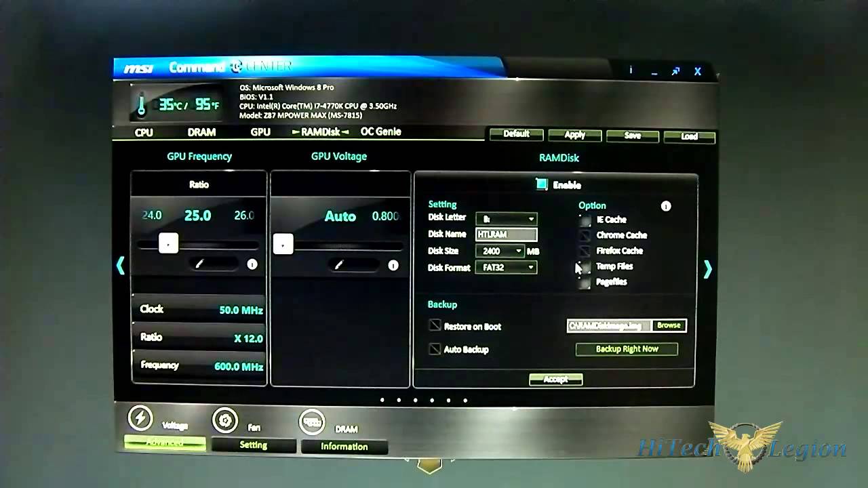This screenshot has width=868, height=488.
Task: Click the Save button
Action: point(632,136)
